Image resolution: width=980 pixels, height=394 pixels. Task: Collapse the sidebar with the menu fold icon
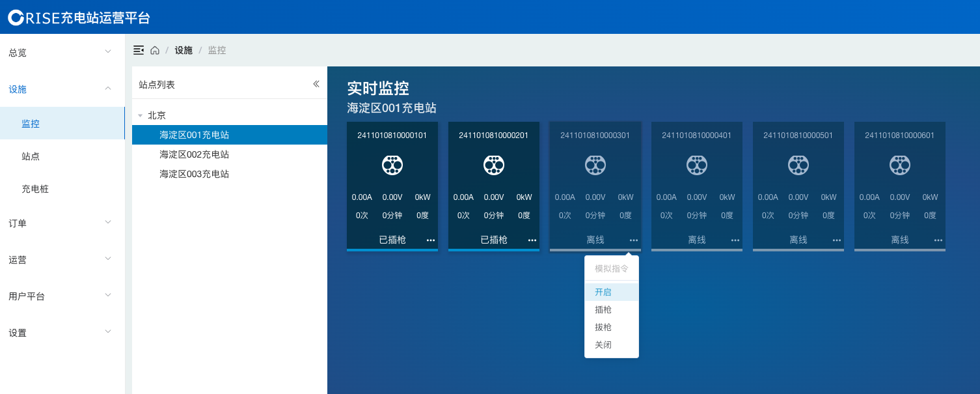tap(139, 50)
